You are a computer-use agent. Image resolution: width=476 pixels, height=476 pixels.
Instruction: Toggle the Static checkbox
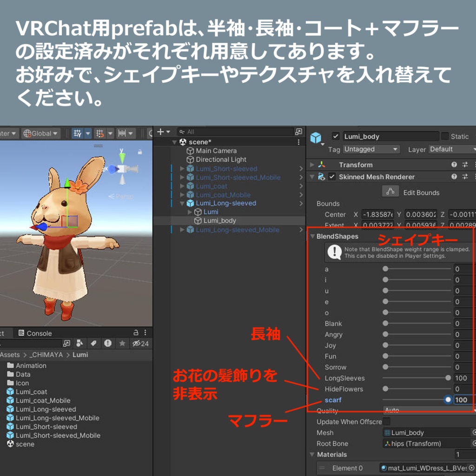445,136
